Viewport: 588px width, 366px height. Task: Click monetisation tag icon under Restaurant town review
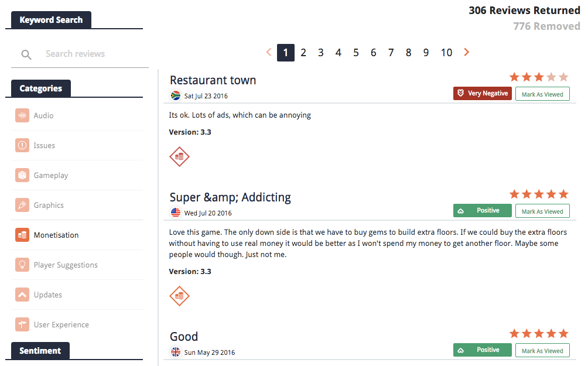click(179, 156)
